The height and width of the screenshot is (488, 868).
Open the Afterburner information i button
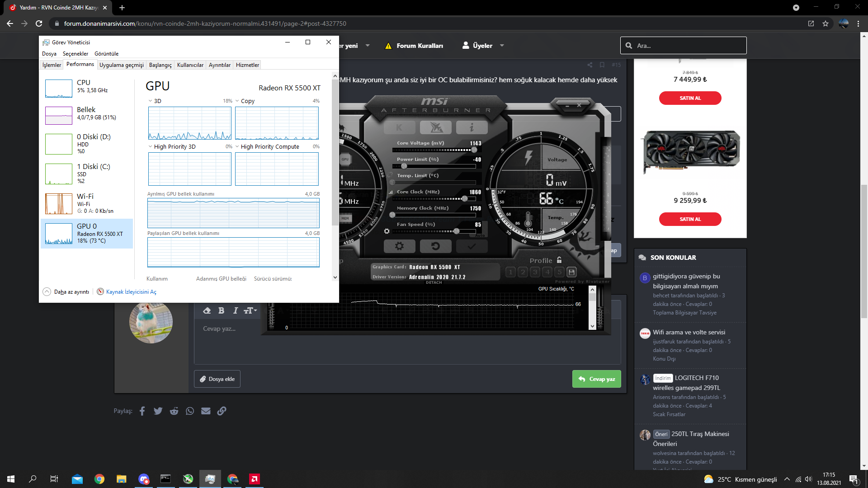point(472,127)
